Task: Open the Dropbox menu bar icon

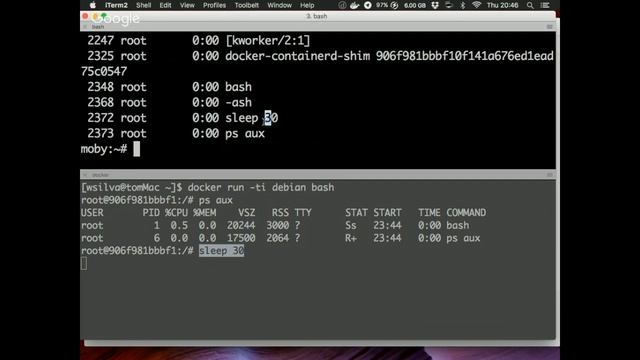Action: pos(435,5)
